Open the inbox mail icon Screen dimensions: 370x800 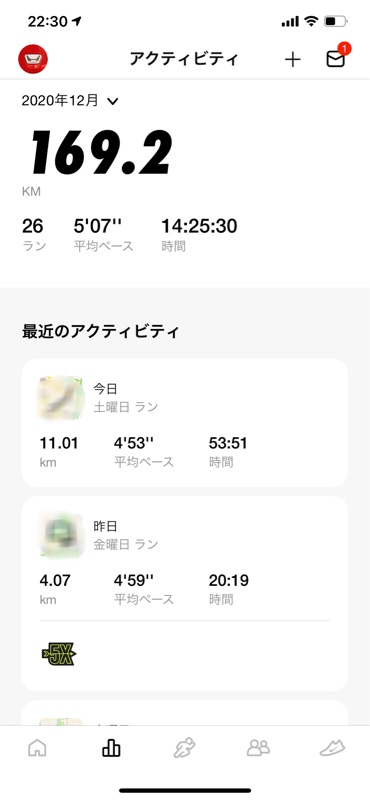[x=336, y=60]
